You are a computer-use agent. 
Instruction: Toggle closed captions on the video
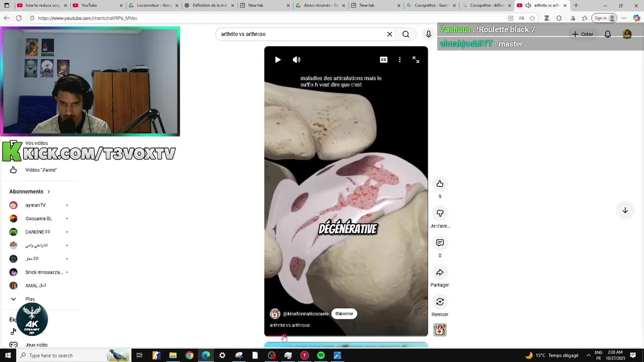click(383, 59)
